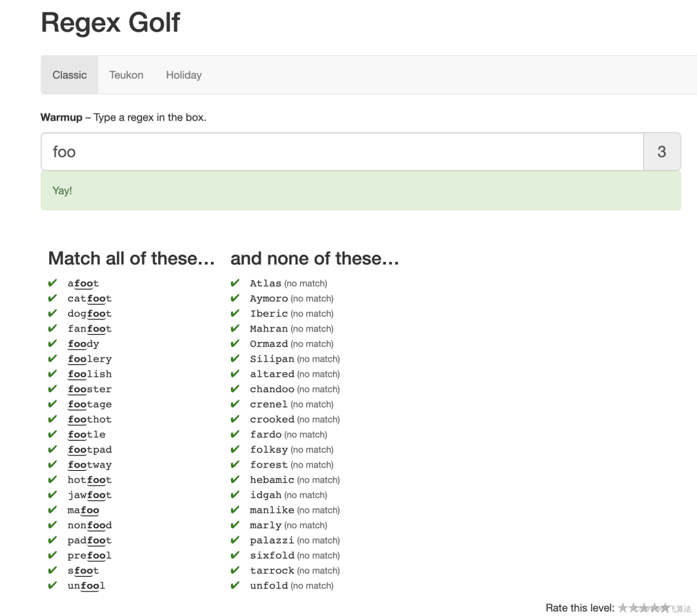Click the green checkmark beside mafoo
The image size is (697, 616).
[x=53, y=510]
